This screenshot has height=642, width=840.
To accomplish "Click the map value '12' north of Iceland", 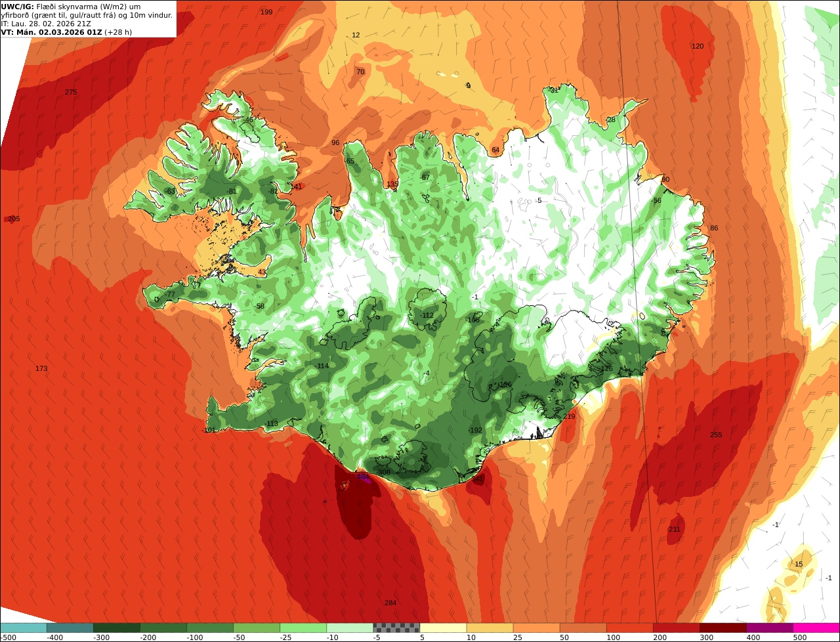I will pos(356,35).
